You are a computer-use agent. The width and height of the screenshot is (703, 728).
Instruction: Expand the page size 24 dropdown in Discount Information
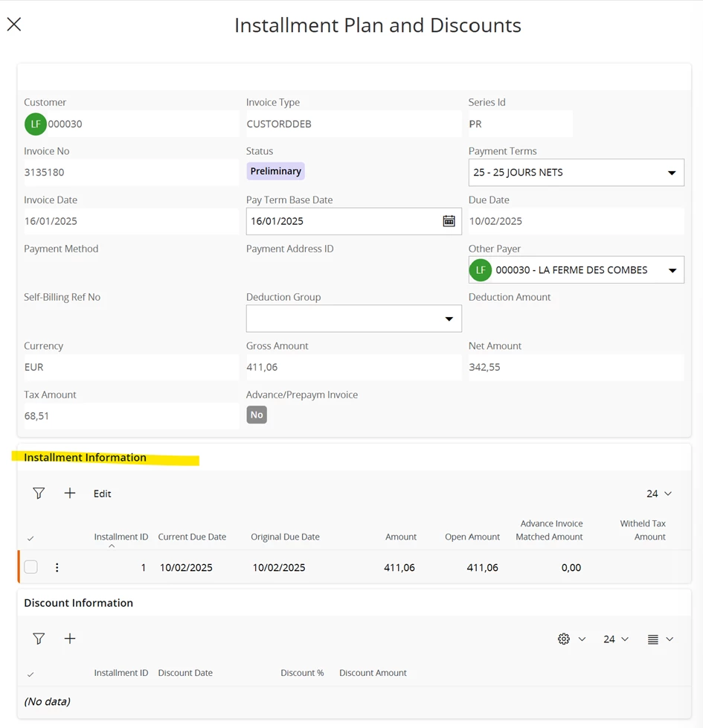click(616, 639)
